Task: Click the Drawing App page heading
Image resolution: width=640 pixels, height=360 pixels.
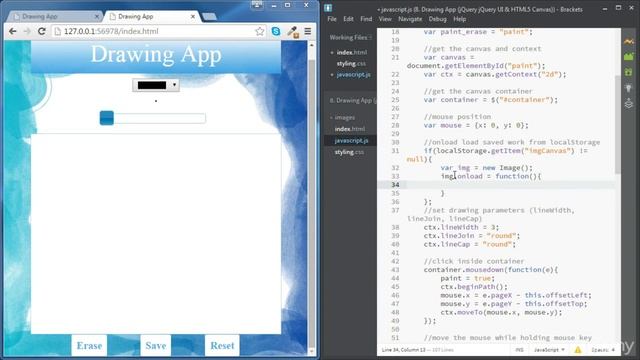Action: (x=156, y=54)
